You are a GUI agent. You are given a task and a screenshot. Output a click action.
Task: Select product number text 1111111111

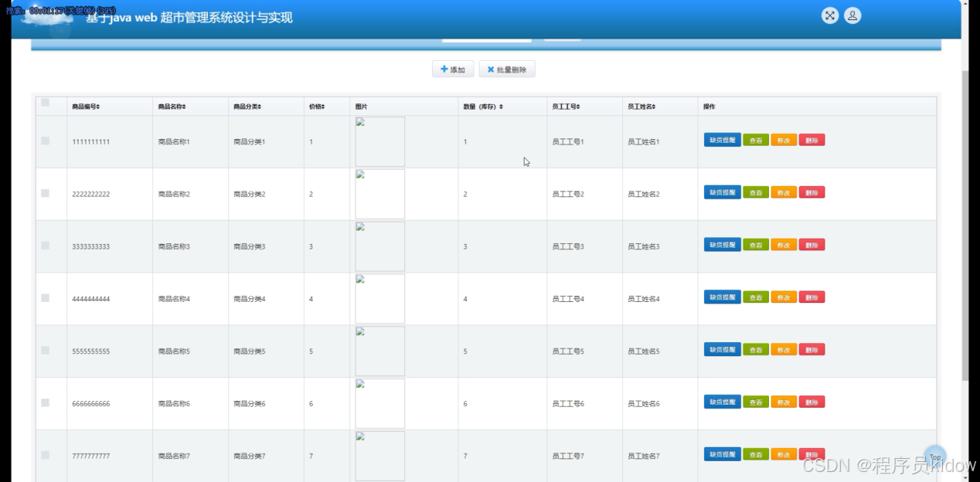pyautogui.click(x=90, y=142)
